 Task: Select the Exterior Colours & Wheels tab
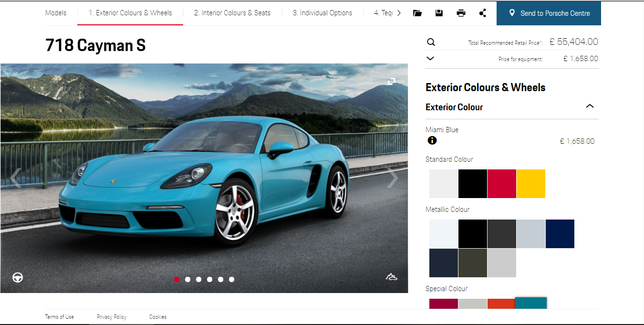click(x=130, y=13)
